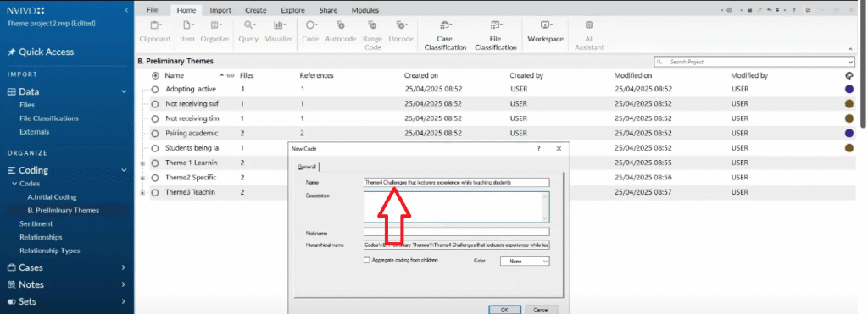868x314 pixels.
Task: Switch to the Create ribbon tab
Action: tap(256, 10)
